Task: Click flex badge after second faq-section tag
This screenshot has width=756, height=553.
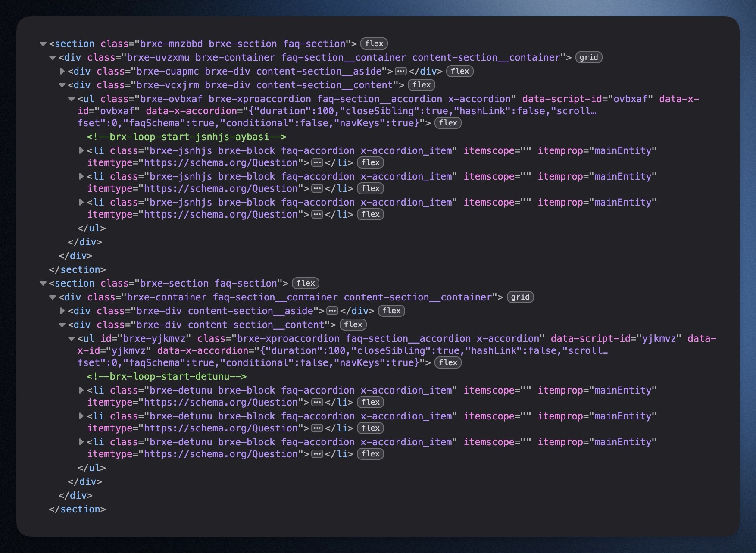Action: 305,283
